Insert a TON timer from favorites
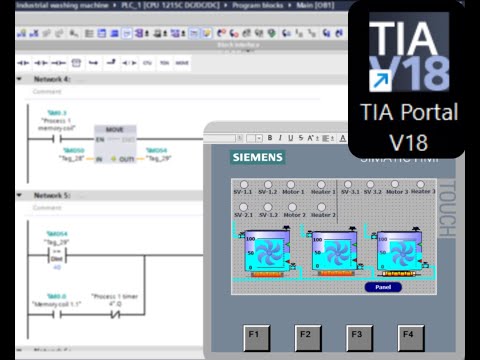Screen dimensions: 480x360 (164, 63)
